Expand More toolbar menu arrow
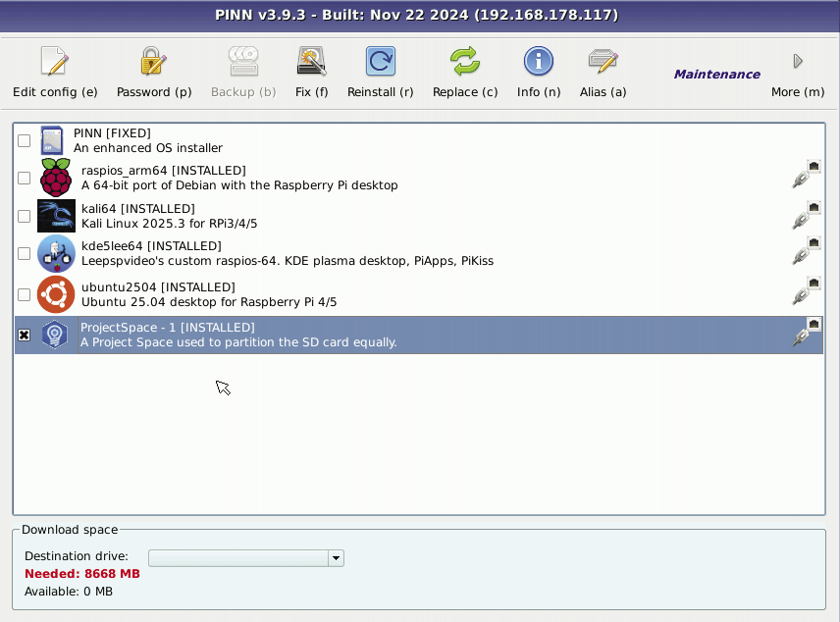Viewport: 840px width, 622px height. [798, 62]
